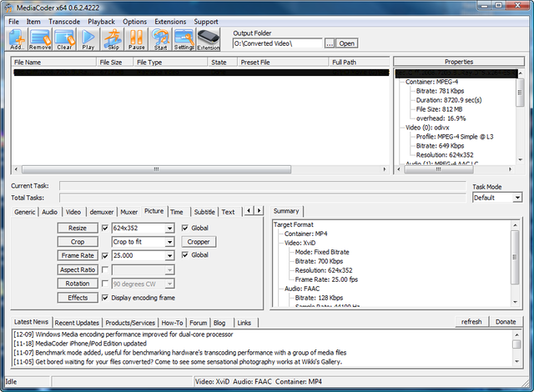Start transcoding with the Start icon
The width and height of the screenshot is (534, 392).
(160, 39)
